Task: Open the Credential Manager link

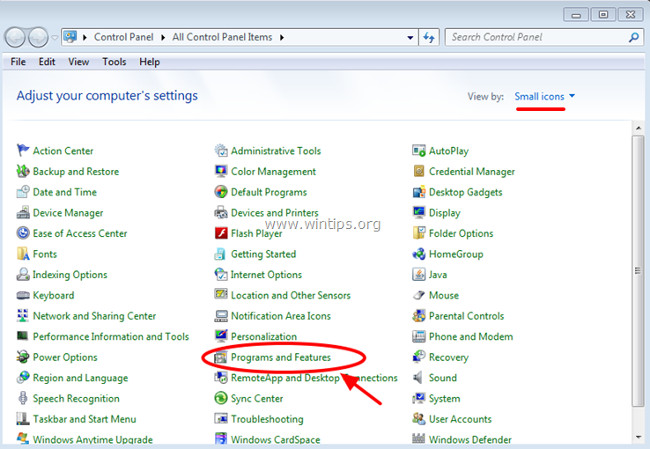Action: pyautogui.click(x=471, y=171)
